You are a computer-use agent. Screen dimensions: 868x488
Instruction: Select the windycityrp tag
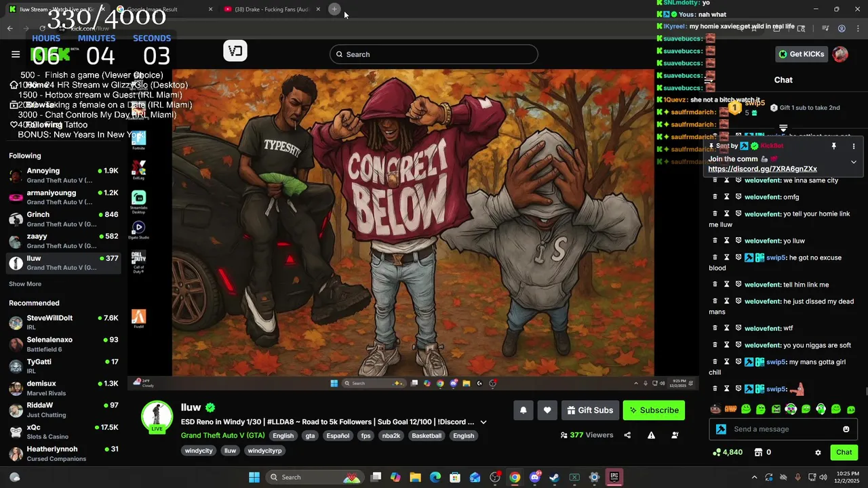click(x=264, y=451)
